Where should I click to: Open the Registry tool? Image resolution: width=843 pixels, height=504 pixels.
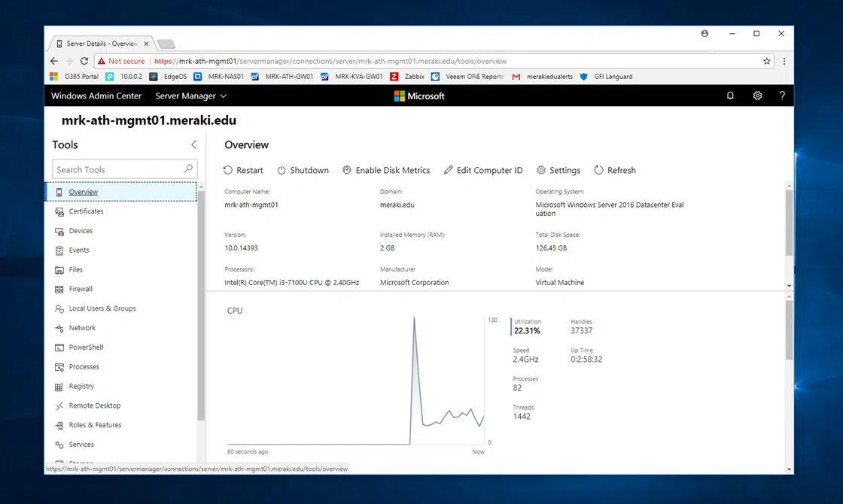(83, 386)
